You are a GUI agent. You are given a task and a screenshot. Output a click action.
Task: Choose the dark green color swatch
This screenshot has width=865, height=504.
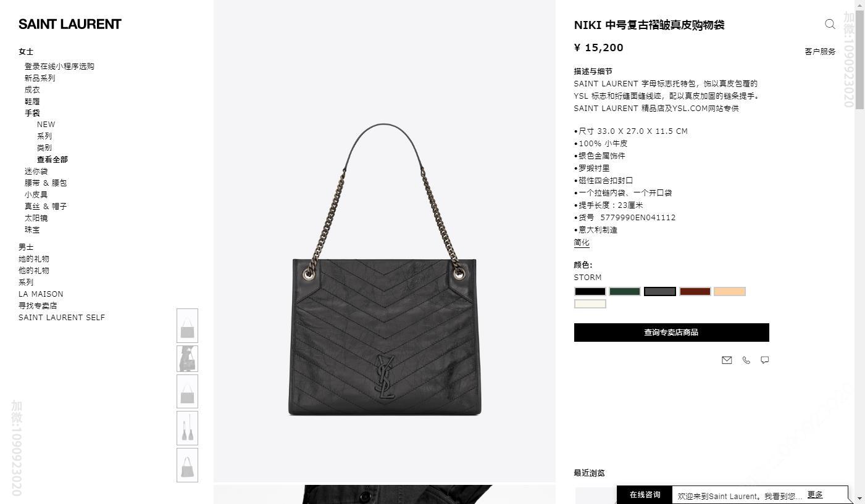[625, 292]
